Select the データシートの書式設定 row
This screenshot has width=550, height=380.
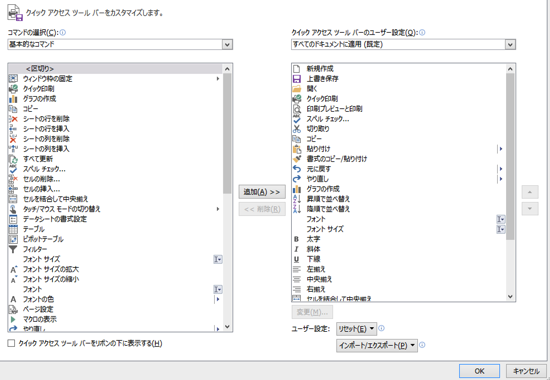(115, 219)
